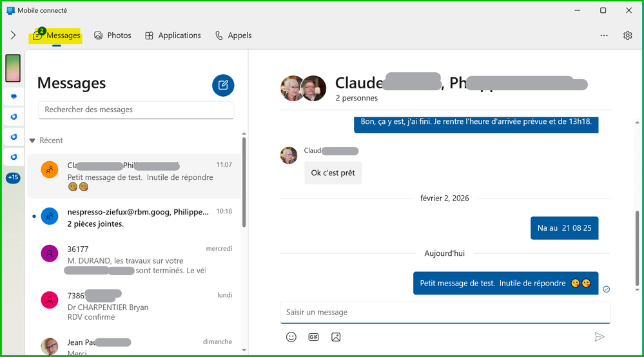Expand the left panel chevron arrow
644x357 pixels.
pos(13,35)
